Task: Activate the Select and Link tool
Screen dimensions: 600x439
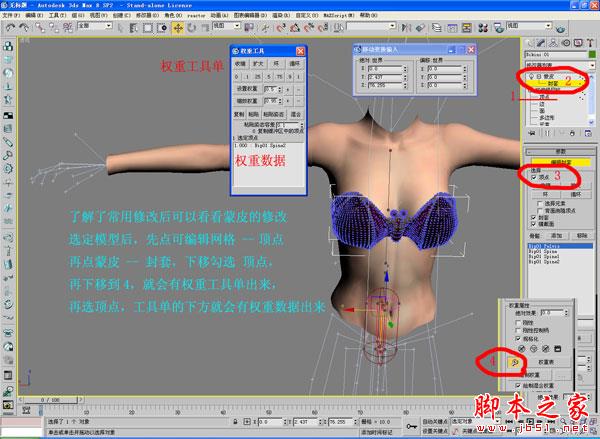Action: pyautogui.click(x=40, y=27)
